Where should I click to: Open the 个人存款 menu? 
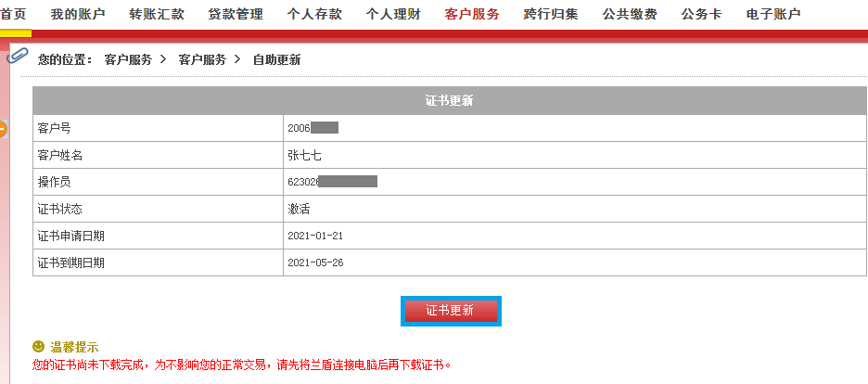314,15
